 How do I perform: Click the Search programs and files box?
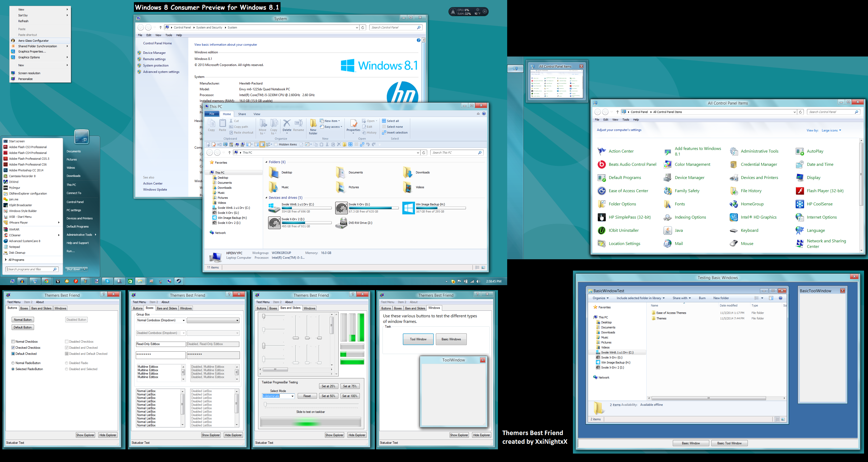click(x=32, y=269)
